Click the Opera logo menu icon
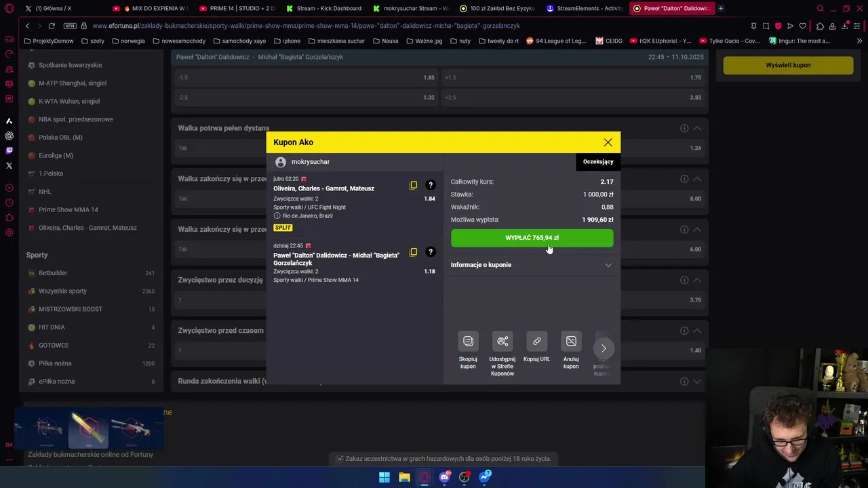 tap(9, 9)
